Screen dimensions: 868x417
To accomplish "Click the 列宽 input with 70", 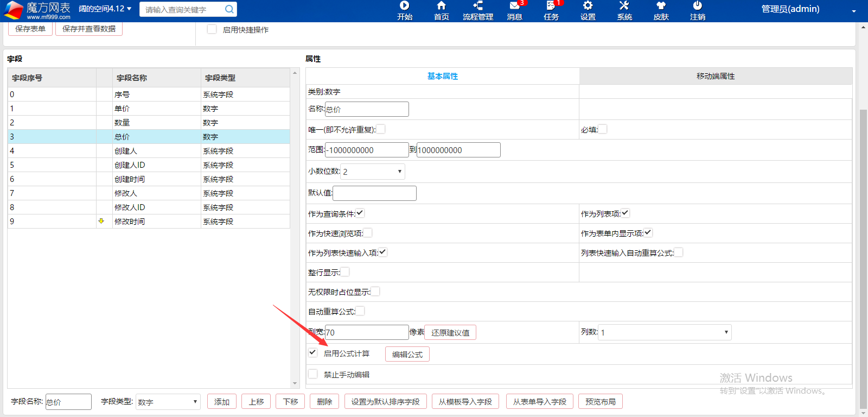I will [367, 332].
